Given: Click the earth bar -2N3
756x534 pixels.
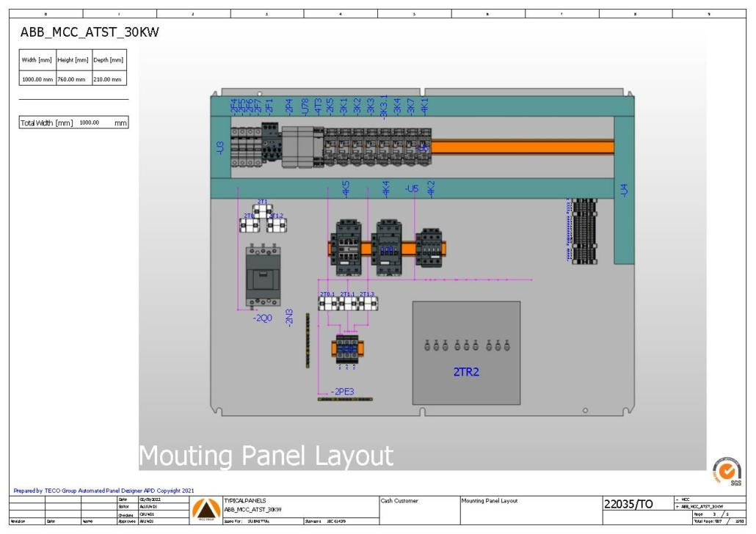Looking at the screenshot, I should point(308,340).
